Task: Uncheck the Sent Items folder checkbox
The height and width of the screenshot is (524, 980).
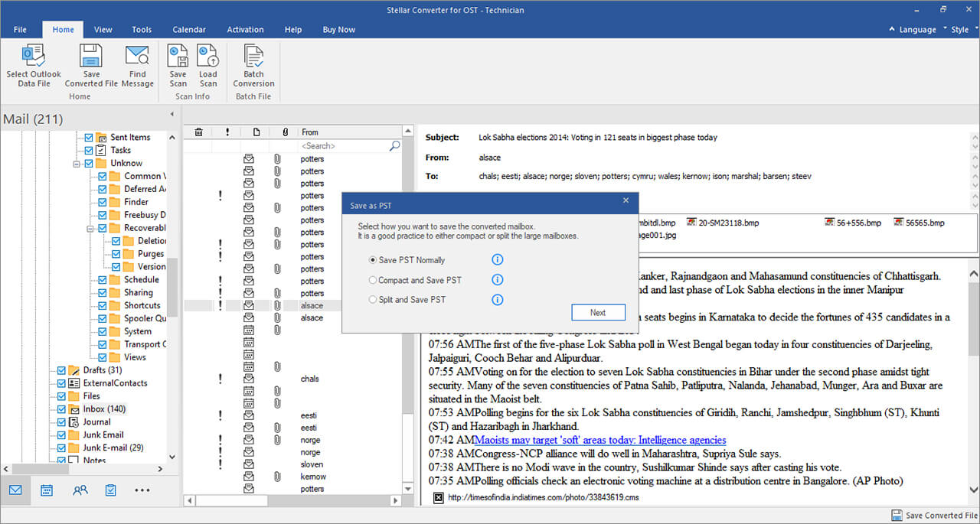Action: coord(89,138)
